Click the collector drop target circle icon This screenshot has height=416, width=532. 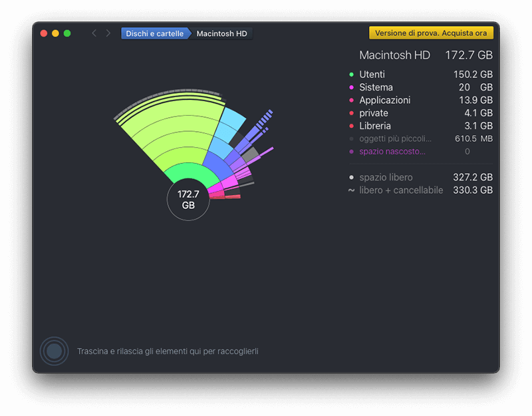[x=54, y=351]
